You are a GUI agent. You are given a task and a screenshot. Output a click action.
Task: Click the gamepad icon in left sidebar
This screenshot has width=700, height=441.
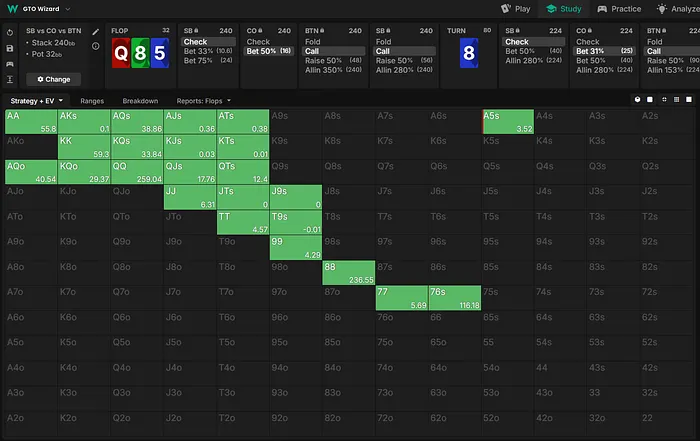point(9,62)
